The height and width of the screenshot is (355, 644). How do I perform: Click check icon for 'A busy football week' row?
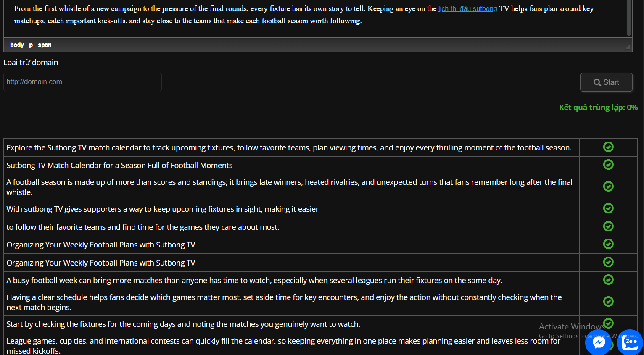click(608, 280)
